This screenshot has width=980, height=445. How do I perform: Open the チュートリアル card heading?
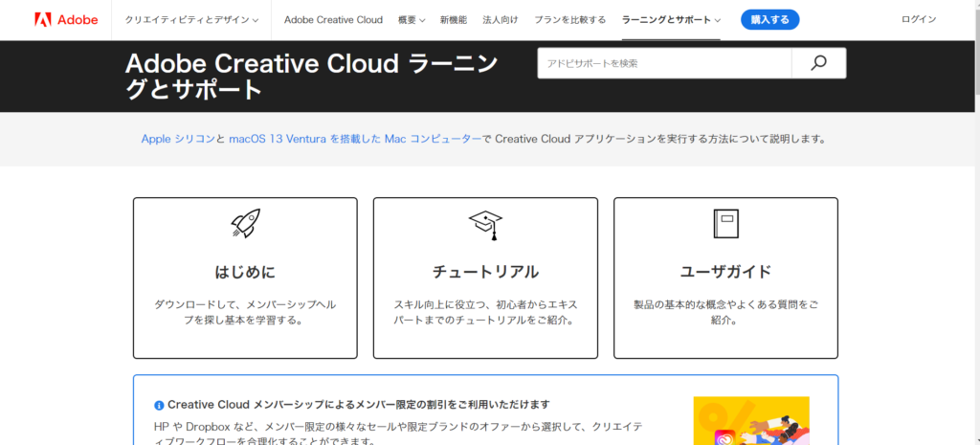[x=485, y=271]
